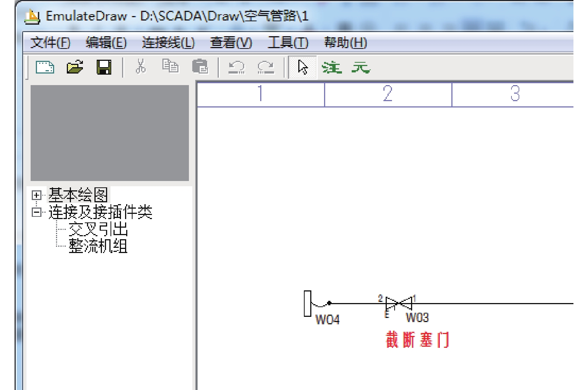The height and width of the screenshot is (390, 588).
Task: Redo the last undone action
Action: (x=266, y=68)
